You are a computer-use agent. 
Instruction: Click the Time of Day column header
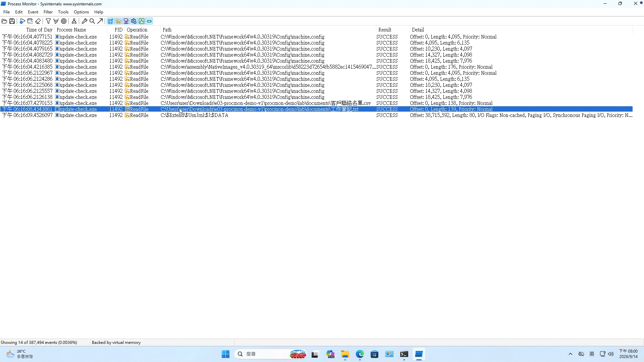28,30
